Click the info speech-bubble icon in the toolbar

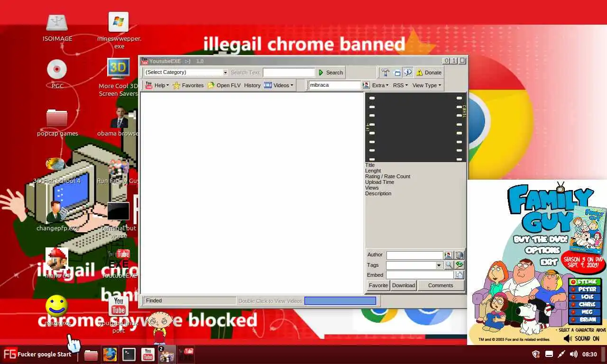point(408,73)
